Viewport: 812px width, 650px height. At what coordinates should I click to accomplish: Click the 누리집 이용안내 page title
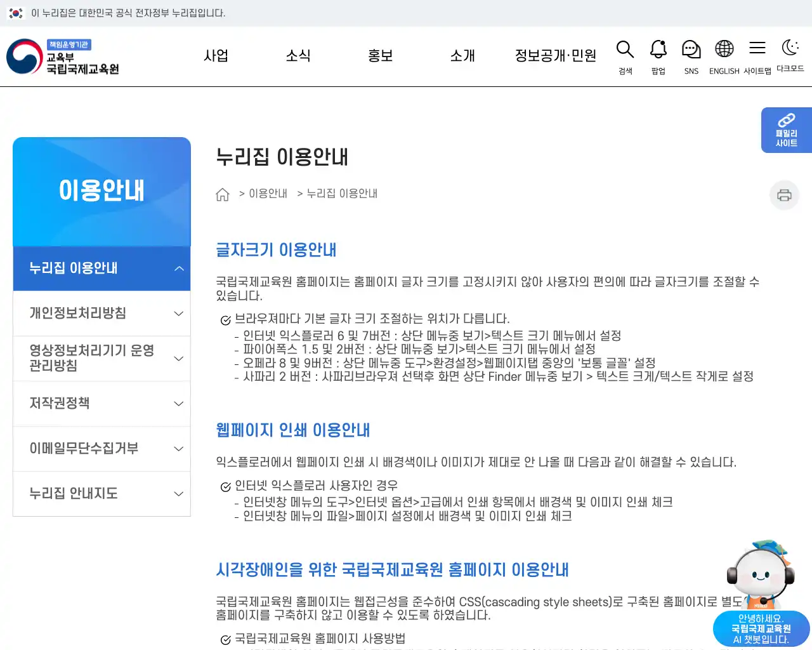click(x=282, y=157)
